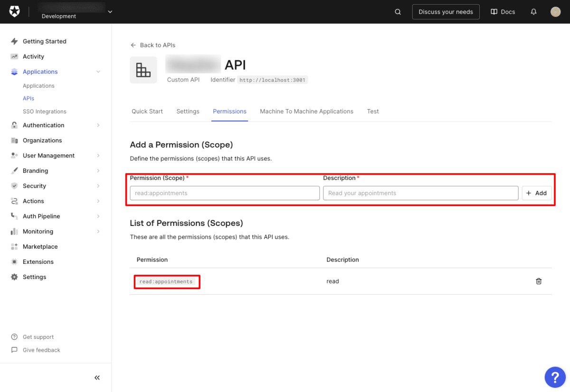
Task: Open the notifications bell icon
Action: [x=534, y=12]
